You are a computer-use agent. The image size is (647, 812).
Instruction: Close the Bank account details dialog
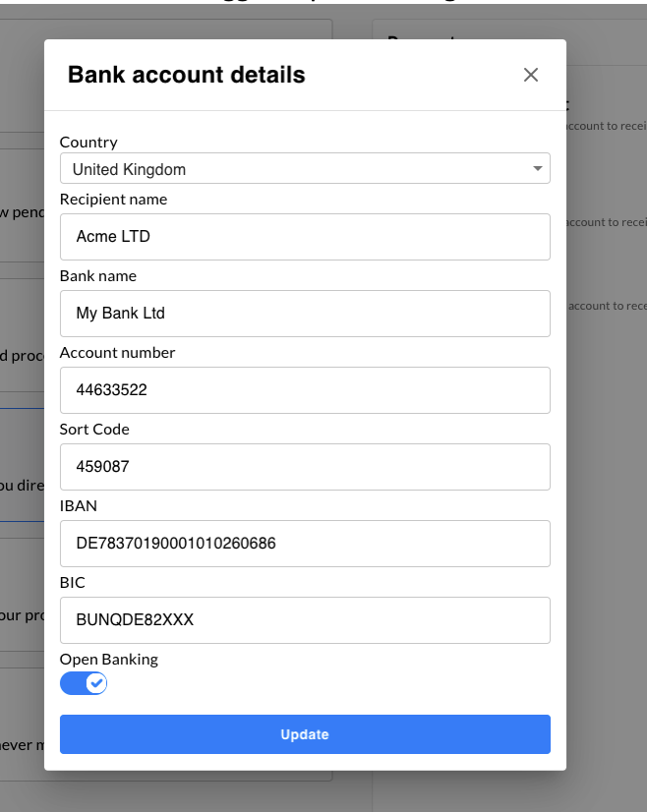[530, 75]
